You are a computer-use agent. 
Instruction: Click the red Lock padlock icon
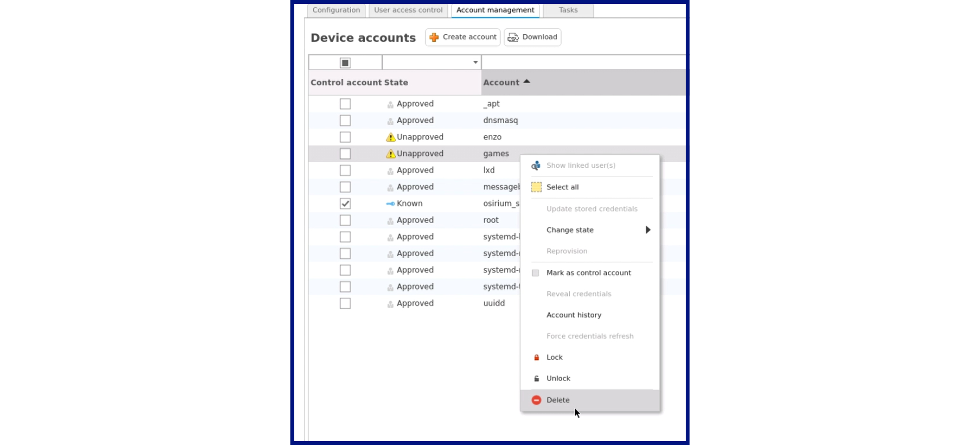tap(536, 358)
